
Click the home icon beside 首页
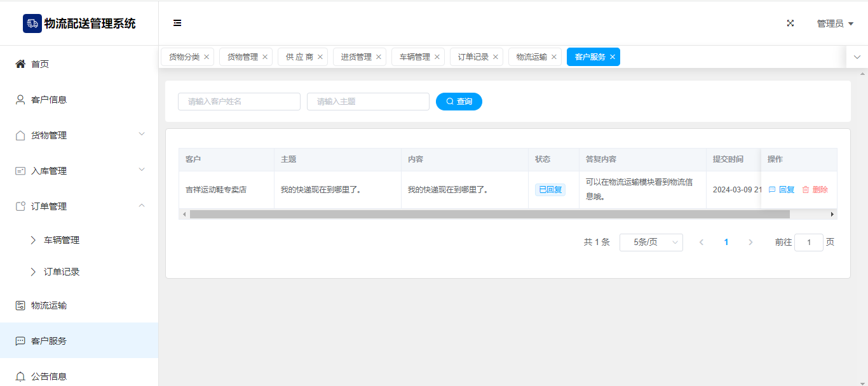point(20,64)
